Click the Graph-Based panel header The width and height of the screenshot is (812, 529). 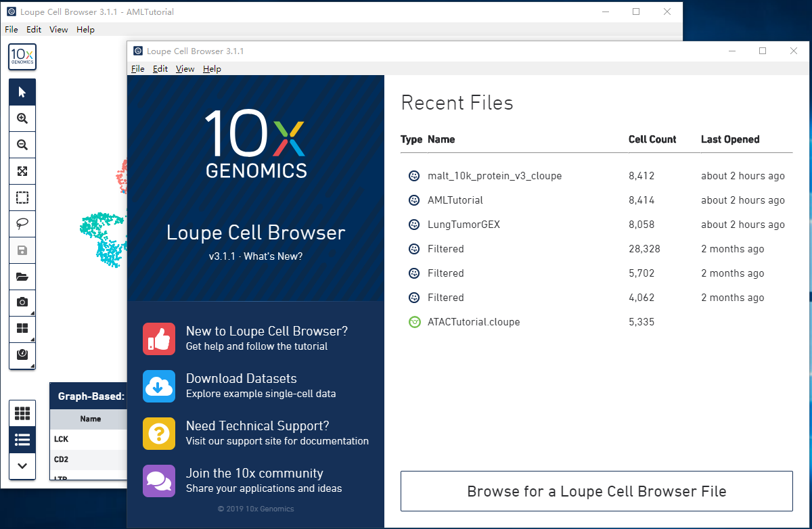89,396
